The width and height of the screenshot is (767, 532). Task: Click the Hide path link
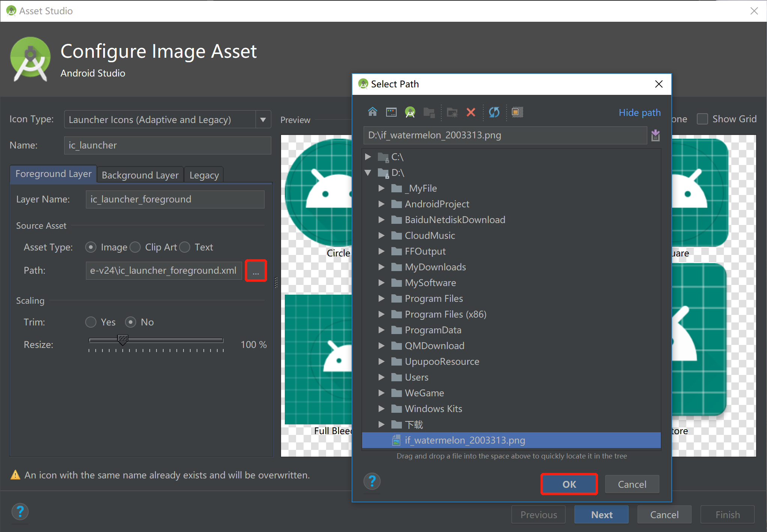pos(639,112)
